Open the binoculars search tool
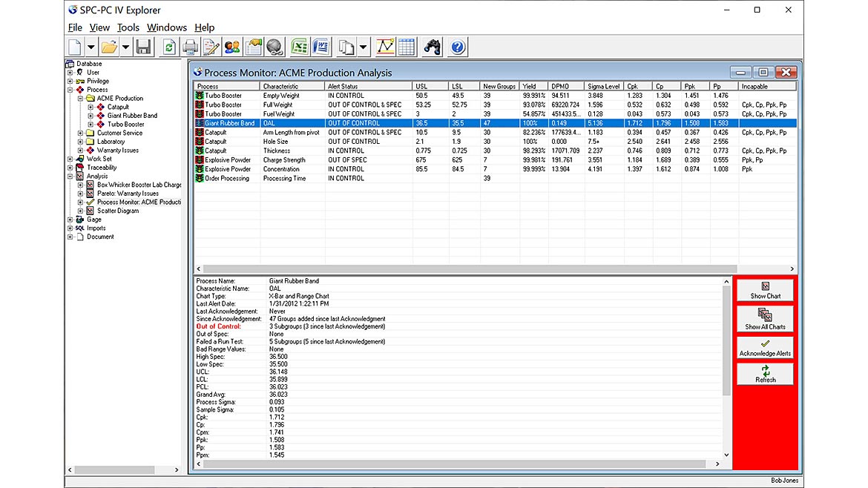868x488 pixels. pos(433,47)
